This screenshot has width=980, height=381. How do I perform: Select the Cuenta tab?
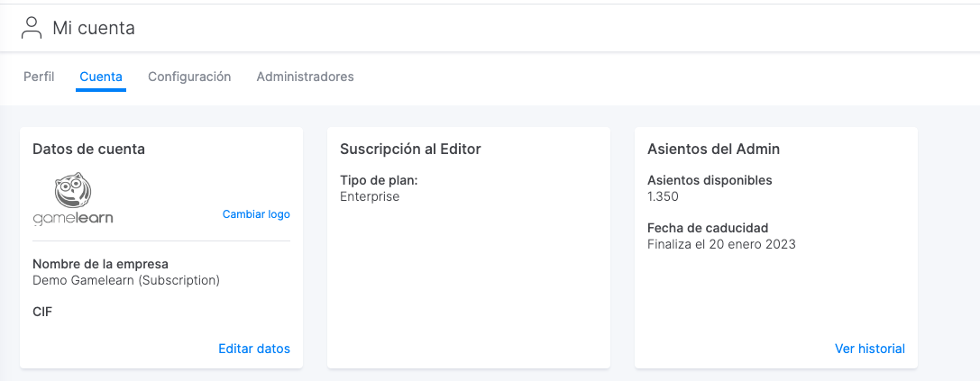coord(101,77)
